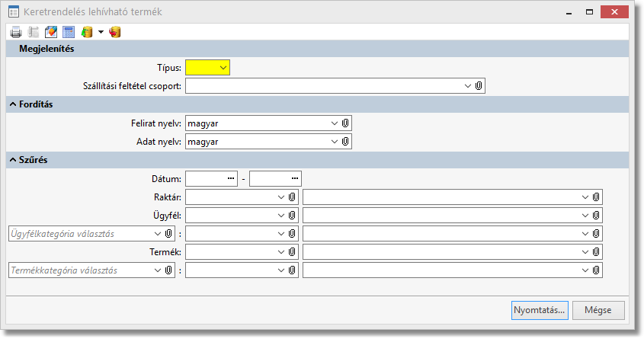644x339 pixels.
Task: Open dropdown arrow next to the green database icon
Action: pos(101,32)
